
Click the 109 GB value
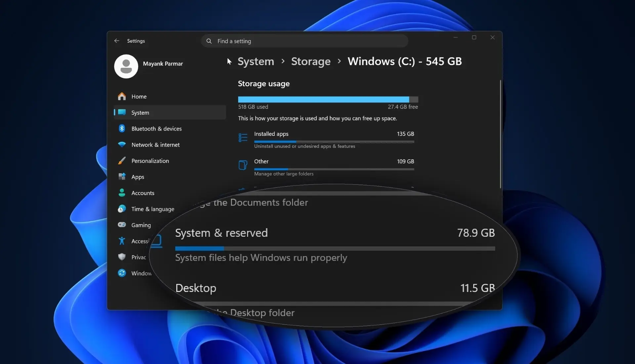405,161
